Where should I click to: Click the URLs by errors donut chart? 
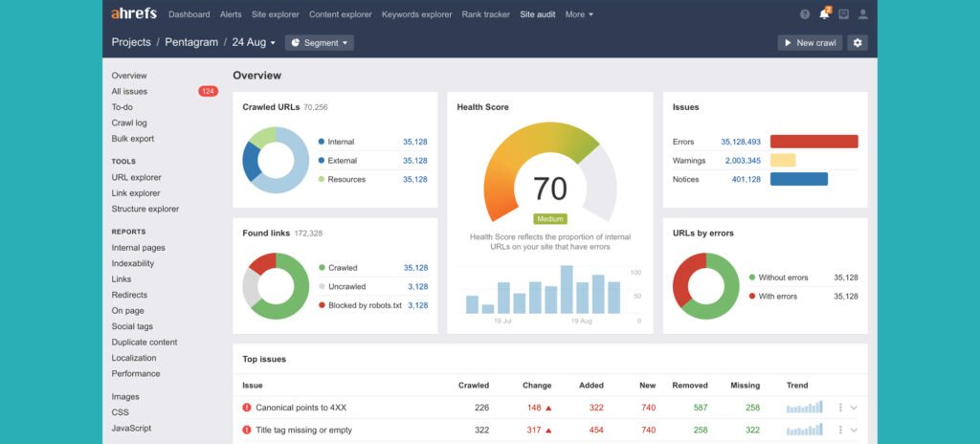[x=705, y=286]
